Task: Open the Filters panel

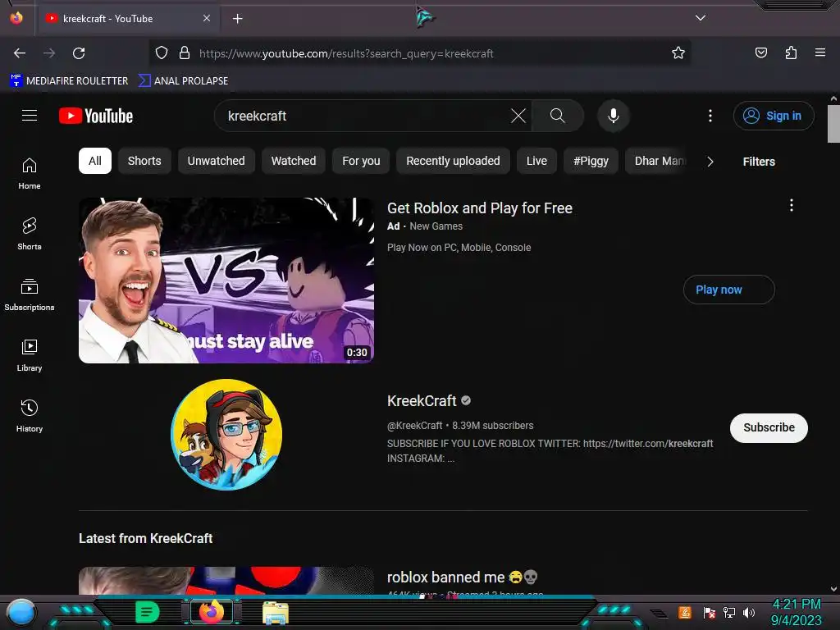Action: (759, 162)
